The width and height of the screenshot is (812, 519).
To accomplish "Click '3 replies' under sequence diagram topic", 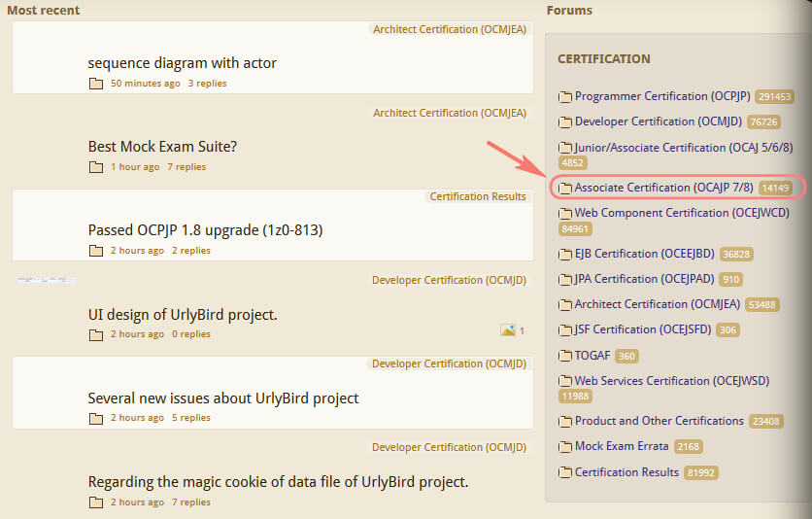I will pyautogui.click(x=207, y=84).
